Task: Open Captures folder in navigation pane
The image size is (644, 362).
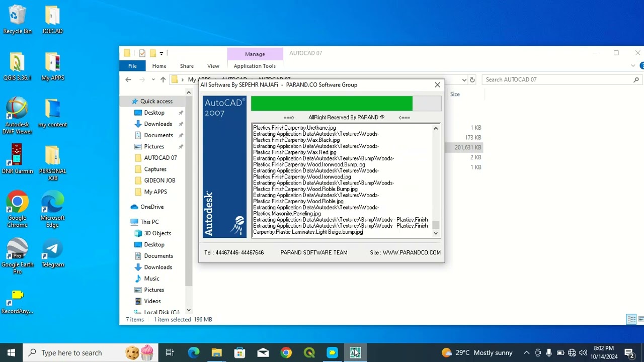Action: pyautogui.click(x=155, y=169)
